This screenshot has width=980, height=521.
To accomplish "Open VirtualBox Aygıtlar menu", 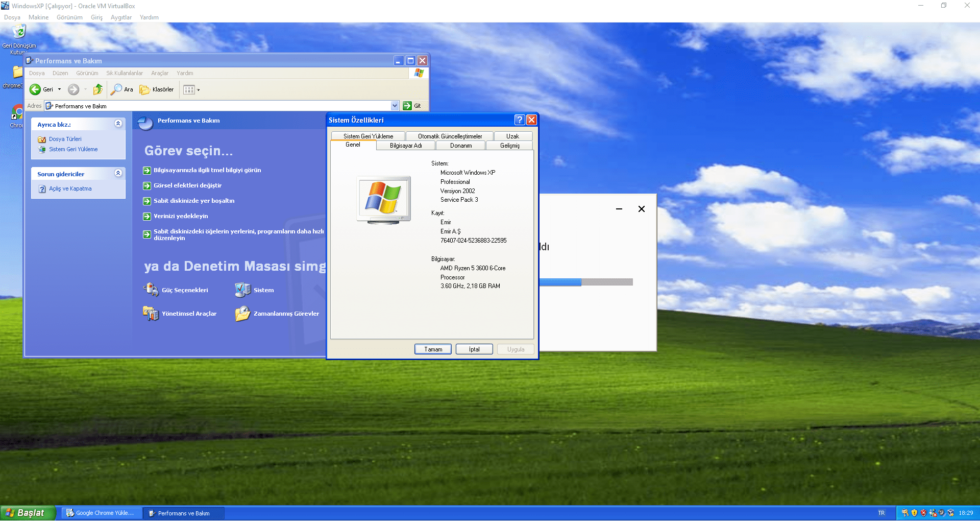I will pyautogui.click(x=121, y=17).
